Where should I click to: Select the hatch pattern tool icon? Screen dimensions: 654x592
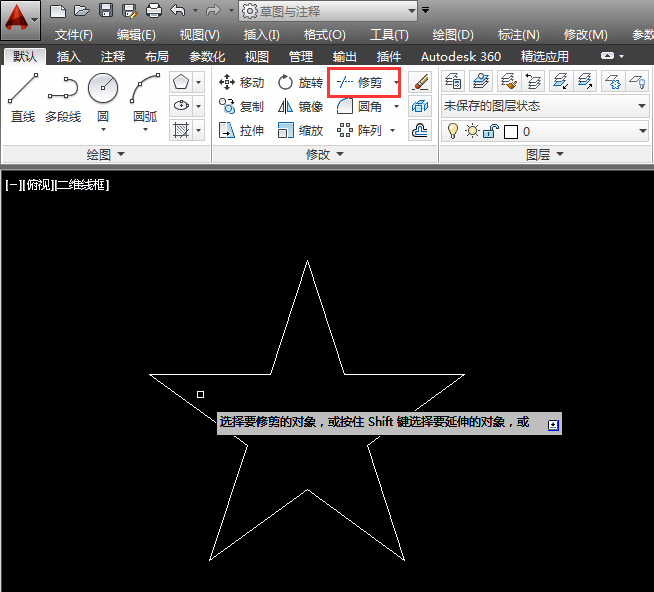pos(181,130)
